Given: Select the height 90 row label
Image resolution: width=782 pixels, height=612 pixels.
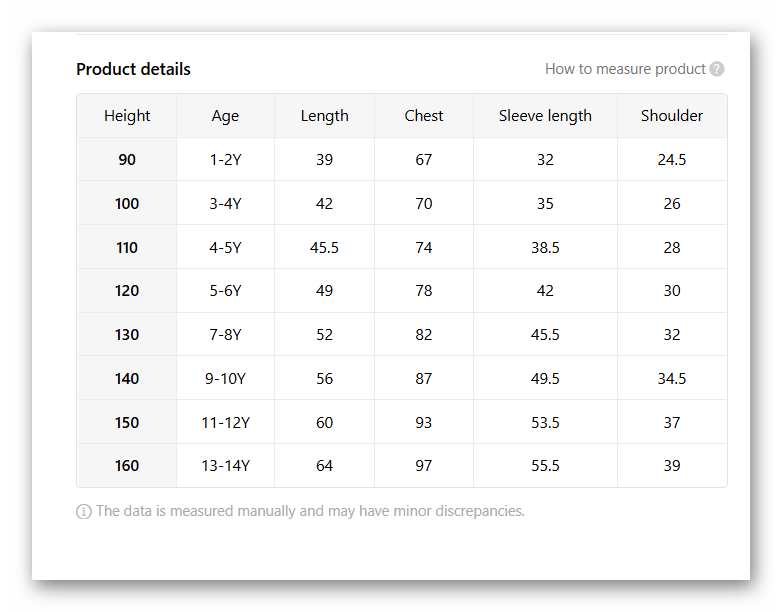Looking at the screenshot, I should 127,160.
